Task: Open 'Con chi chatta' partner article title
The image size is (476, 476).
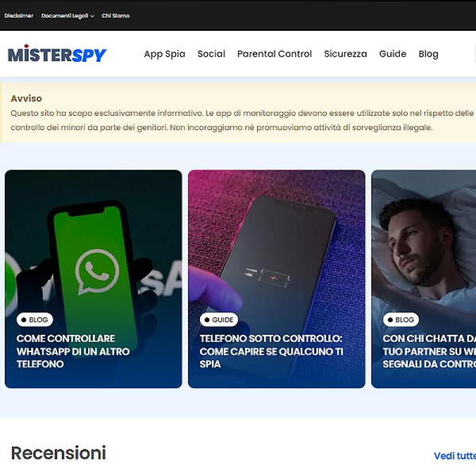Action: pyautogui.click(x=429, y=351)
